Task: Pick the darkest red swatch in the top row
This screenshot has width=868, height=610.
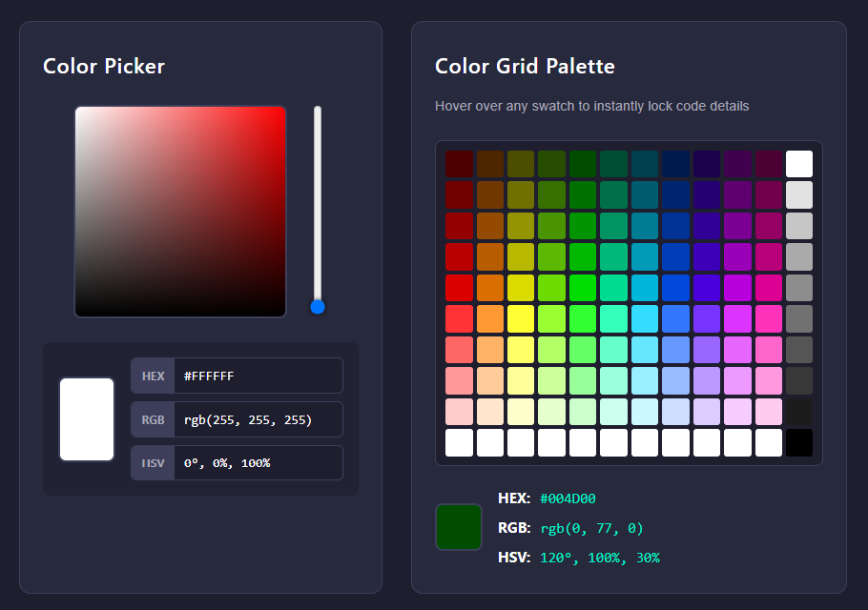Action: tap(459, 164)
